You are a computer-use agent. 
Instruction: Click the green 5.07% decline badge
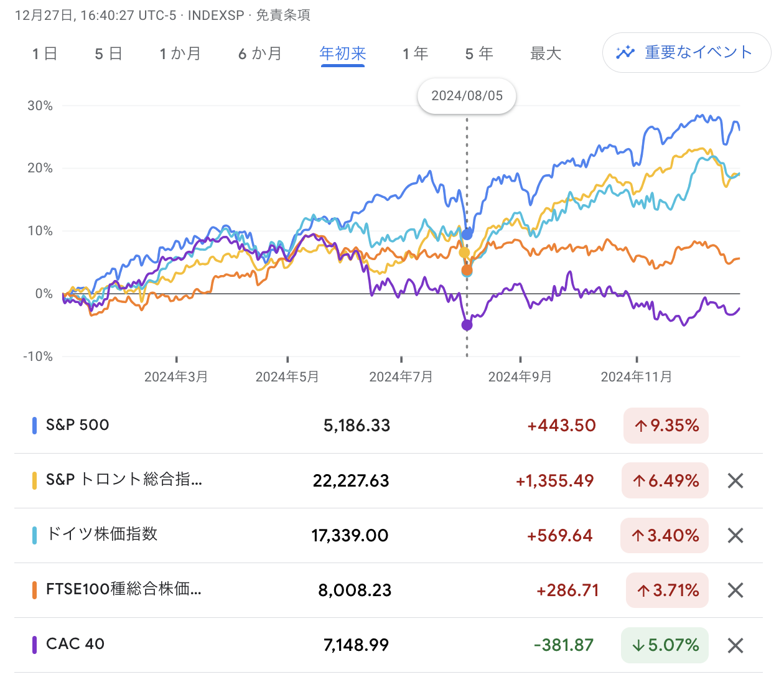665,645
